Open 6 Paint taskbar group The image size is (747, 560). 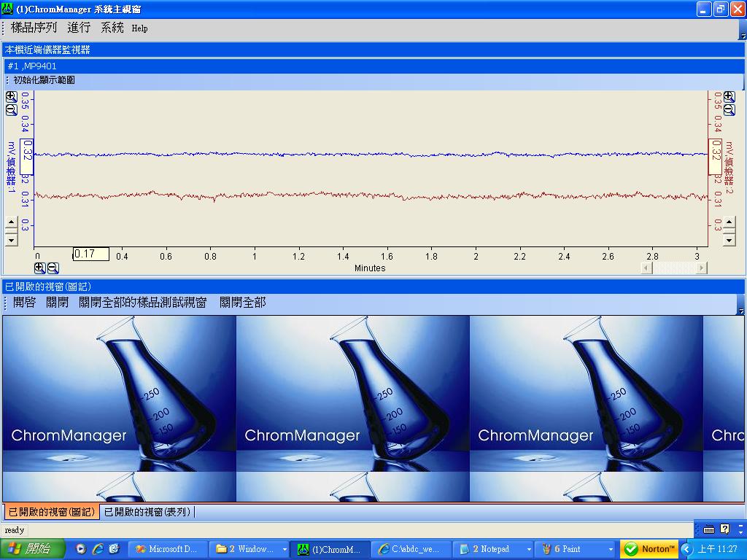click(575, 549)
